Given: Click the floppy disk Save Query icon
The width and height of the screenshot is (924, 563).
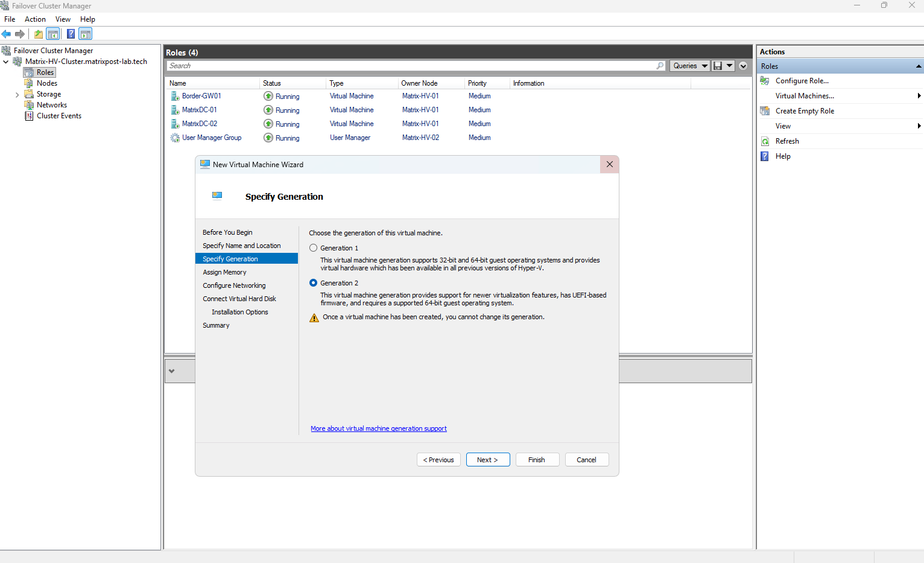Looking at the screenshot, I should (718, 66).
